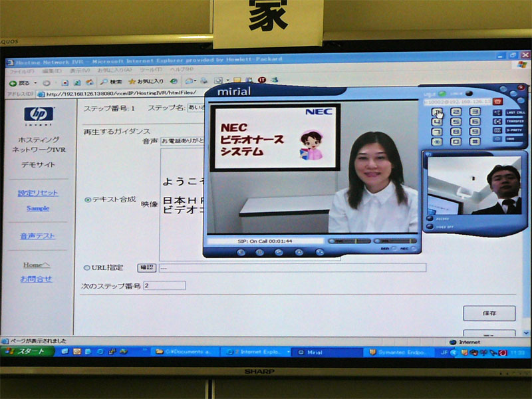Image resolution: width=532 pixels, height=399 pixels.
Task: Click the icon left of 3-PARTY
Action: pos(497,130)
